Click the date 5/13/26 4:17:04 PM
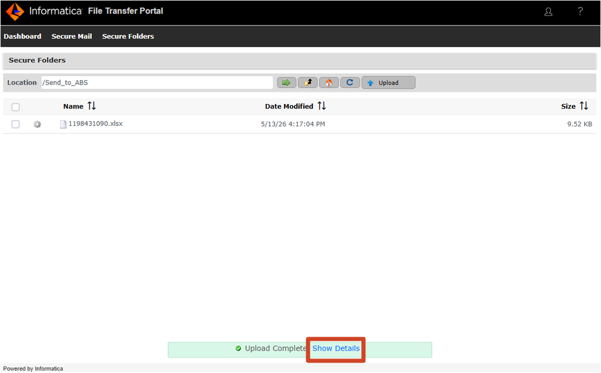601x373 pixels. tap(293, 124)
